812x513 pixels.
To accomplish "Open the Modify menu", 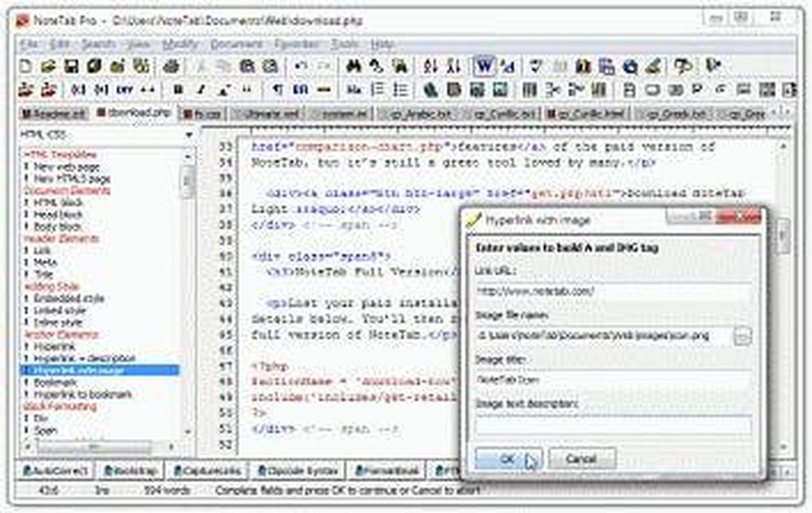I will [x=180, y=44].
